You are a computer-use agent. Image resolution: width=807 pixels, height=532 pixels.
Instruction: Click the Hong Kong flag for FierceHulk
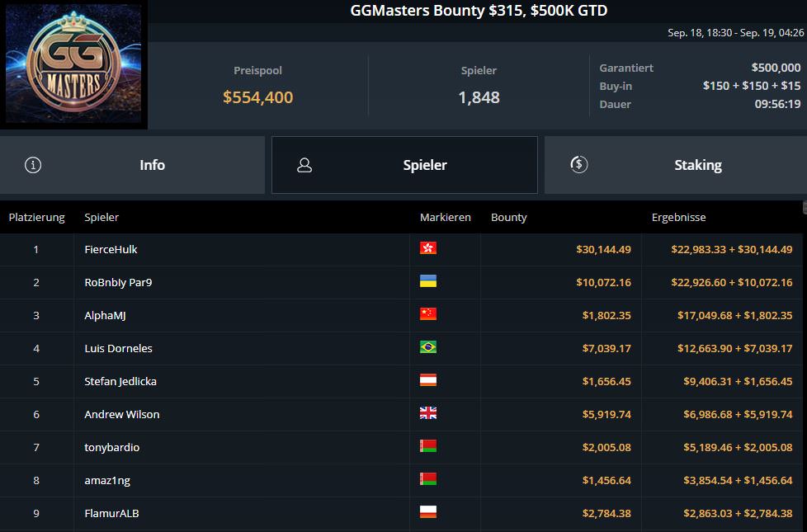click(x=428, y=248)
